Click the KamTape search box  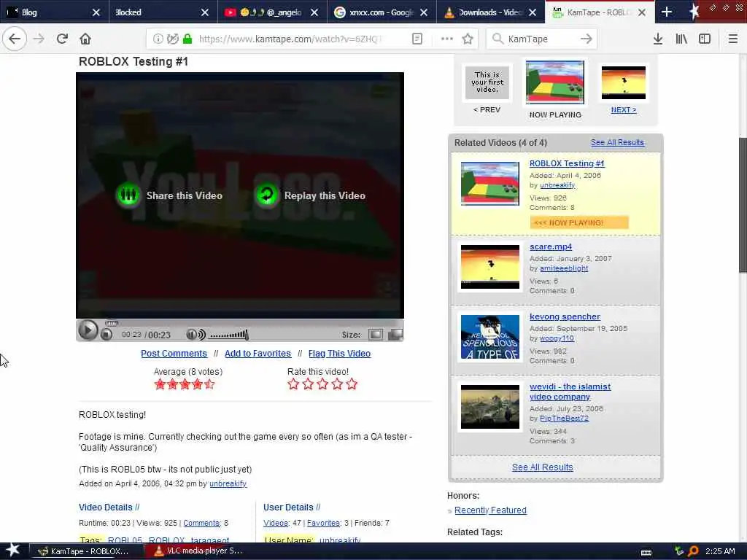(541, 39)
